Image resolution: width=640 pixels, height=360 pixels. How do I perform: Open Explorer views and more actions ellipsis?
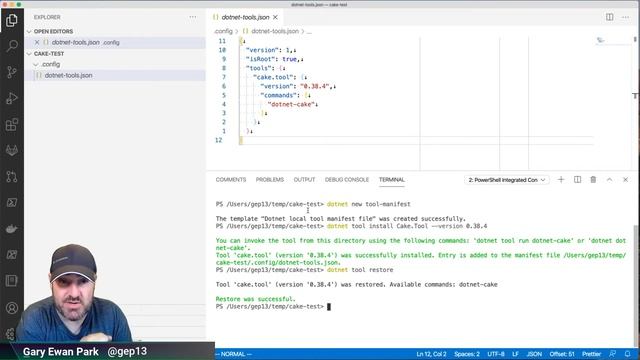pos(193,17)
